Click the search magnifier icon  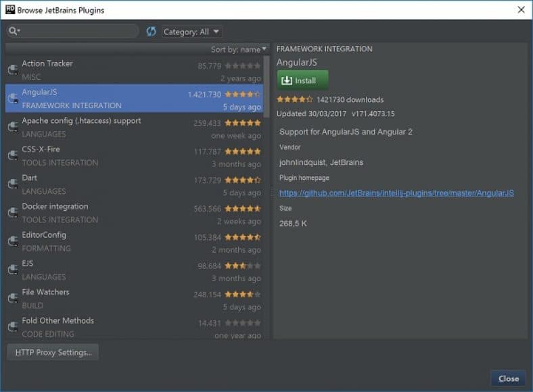14,32
